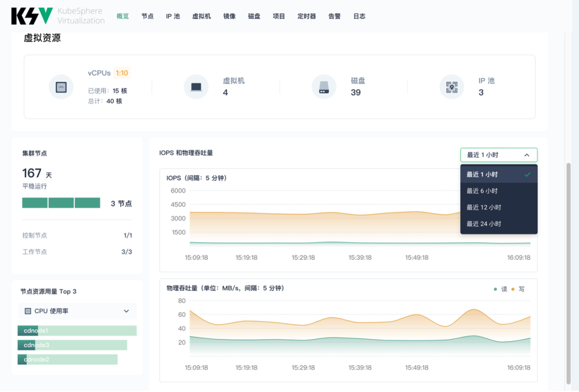Click the 总计: 40 核 text
The height and width of the screenshot is (392, 579).
tap(105, 101)
